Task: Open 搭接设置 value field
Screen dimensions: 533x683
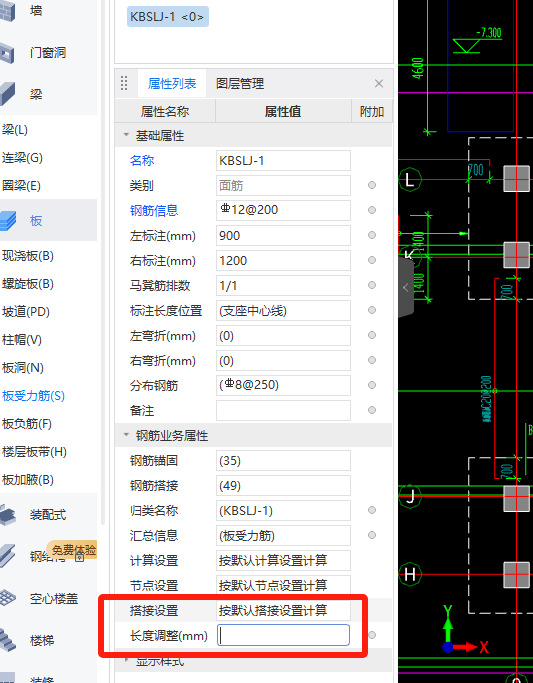Action: click(x=283, y=610)
